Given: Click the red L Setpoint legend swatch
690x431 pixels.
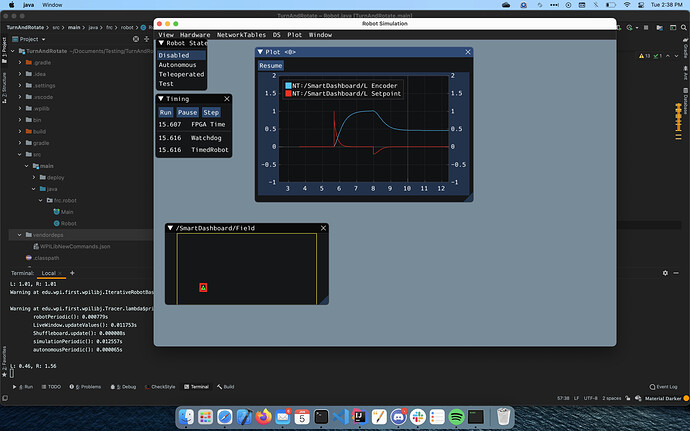Looking at the screenshot, I should tap(288, 93).
